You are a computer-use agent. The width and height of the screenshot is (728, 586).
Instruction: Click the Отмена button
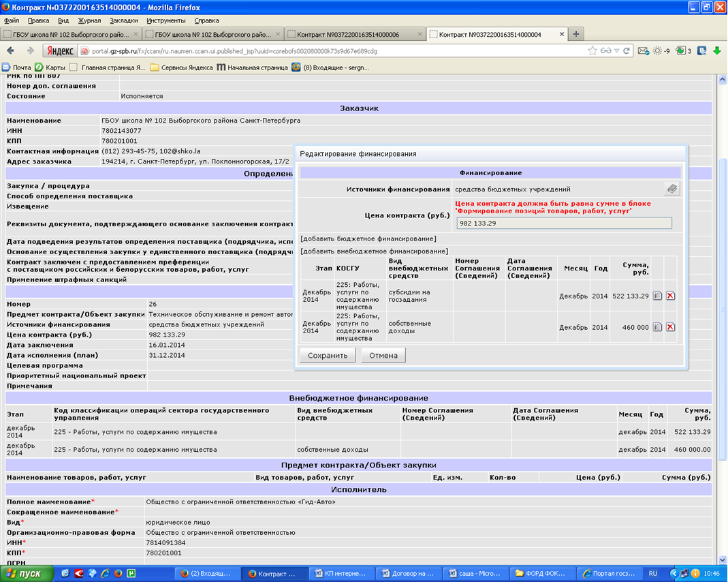[x=383, y=356]
